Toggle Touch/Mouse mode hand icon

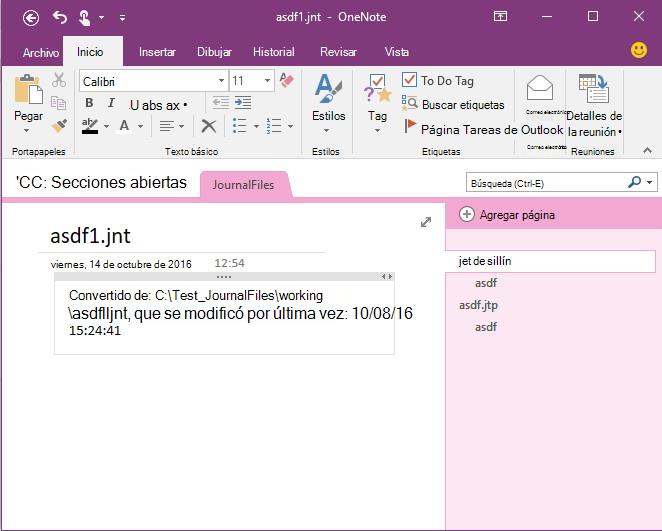(84, 18)
